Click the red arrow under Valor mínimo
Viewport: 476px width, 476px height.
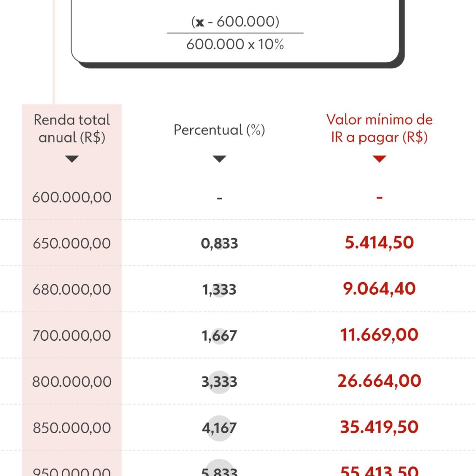(379, 159)
